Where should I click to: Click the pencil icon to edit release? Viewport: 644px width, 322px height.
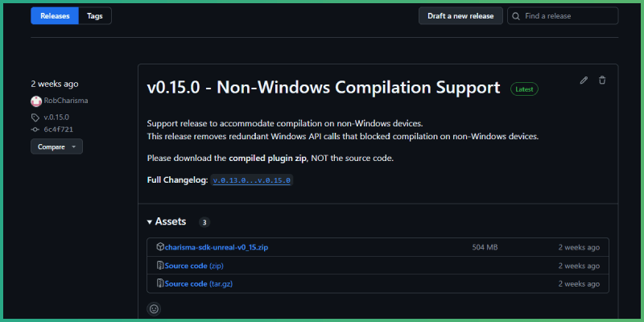click(584, 80)
